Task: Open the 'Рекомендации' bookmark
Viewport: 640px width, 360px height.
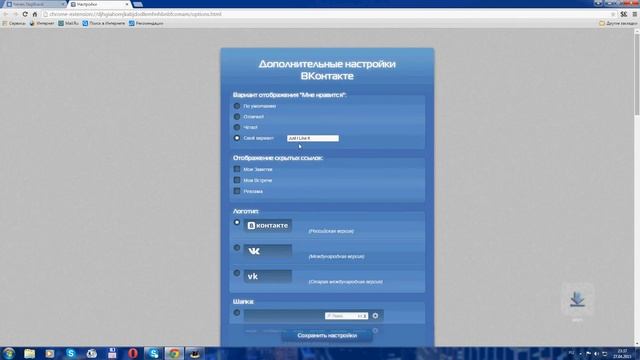Action: pos(146,23)
